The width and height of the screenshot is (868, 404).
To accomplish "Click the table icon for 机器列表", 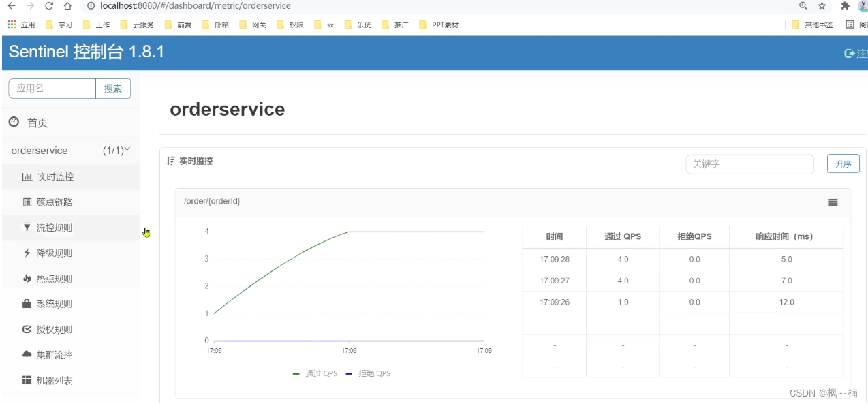I will click(27, 380).
